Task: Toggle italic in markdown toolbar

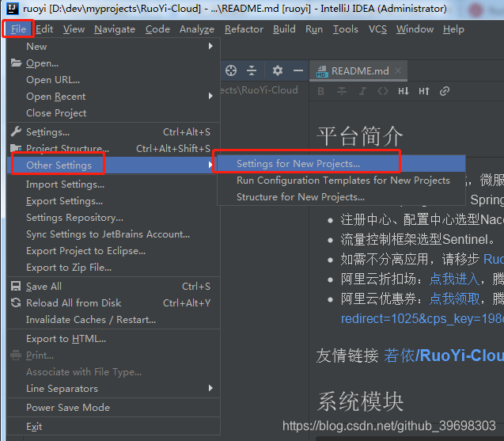Action: [x=362, y=91]
